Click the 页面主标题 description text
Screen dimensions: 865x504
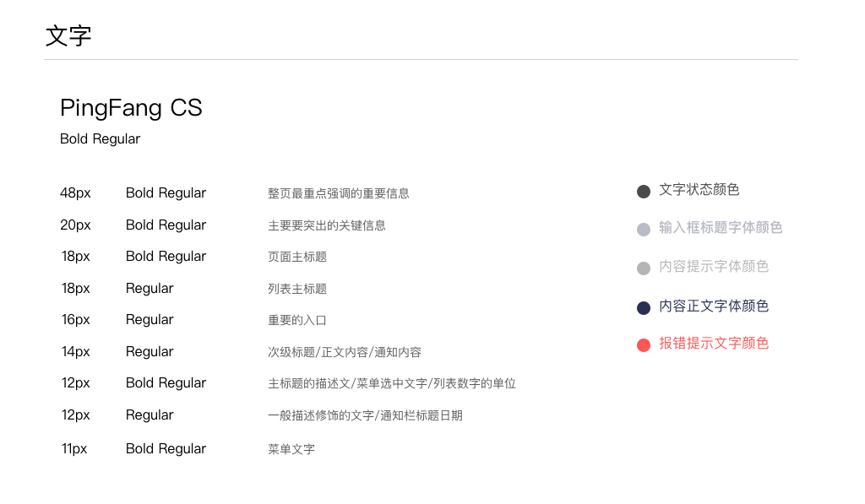297,257
